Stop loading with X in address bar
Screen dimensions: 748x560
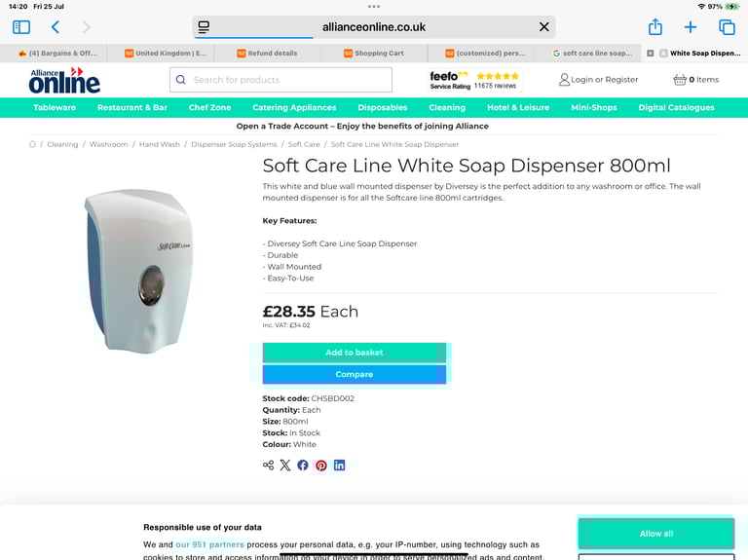[543, 27]
